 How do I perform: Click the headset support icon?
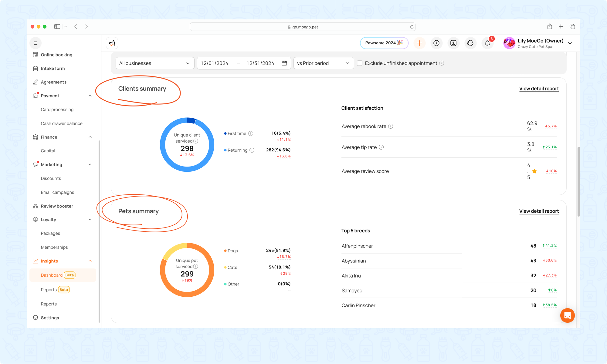point(470,43)
